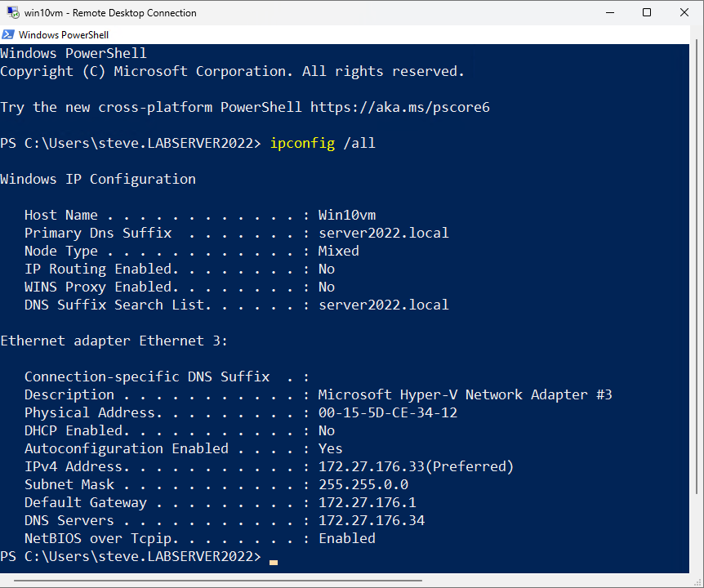This screenshot has height=588, width=704.
Task: Click the Ethernet adapter Ethernet 3 heading
Action: (114, 341)
